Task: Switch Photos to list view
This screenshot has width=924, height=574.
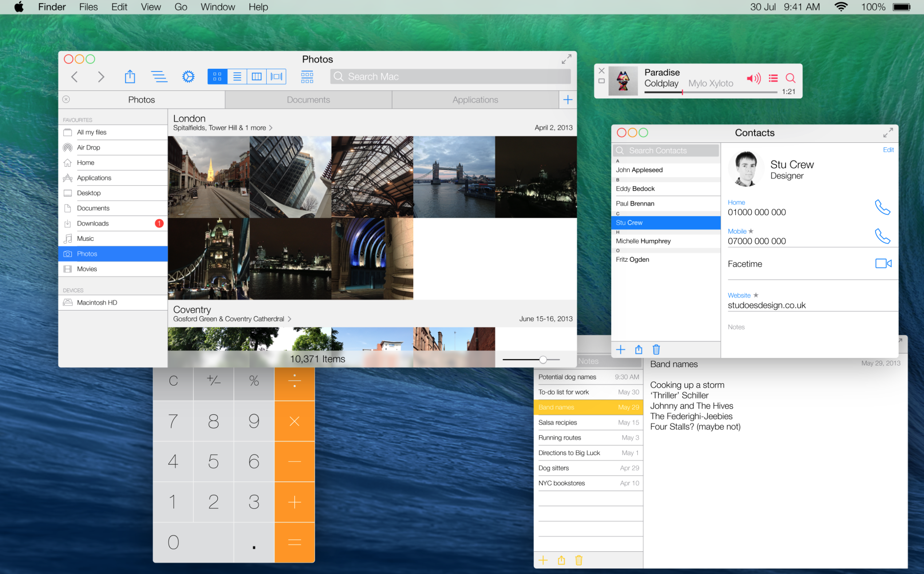Action: [x=237, y=76]
